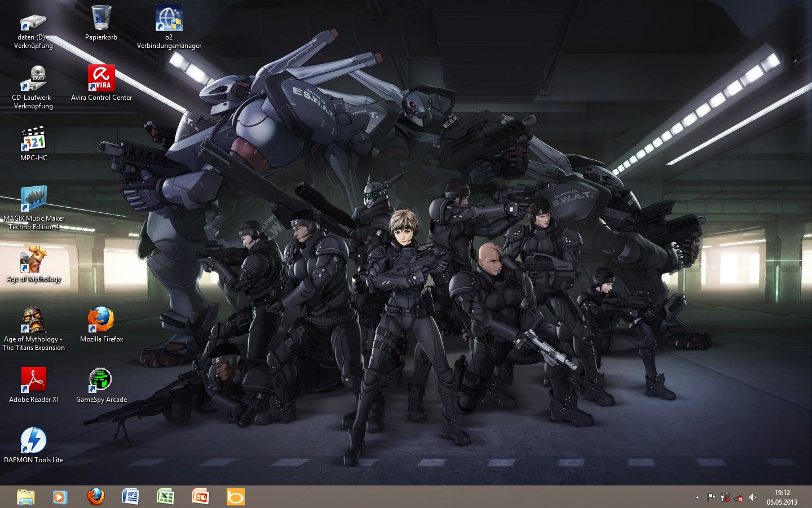The height and width of the screenshot is (508, 812).
Task: Click the taskbar clock showing 19:12
Action: (782, 497)
